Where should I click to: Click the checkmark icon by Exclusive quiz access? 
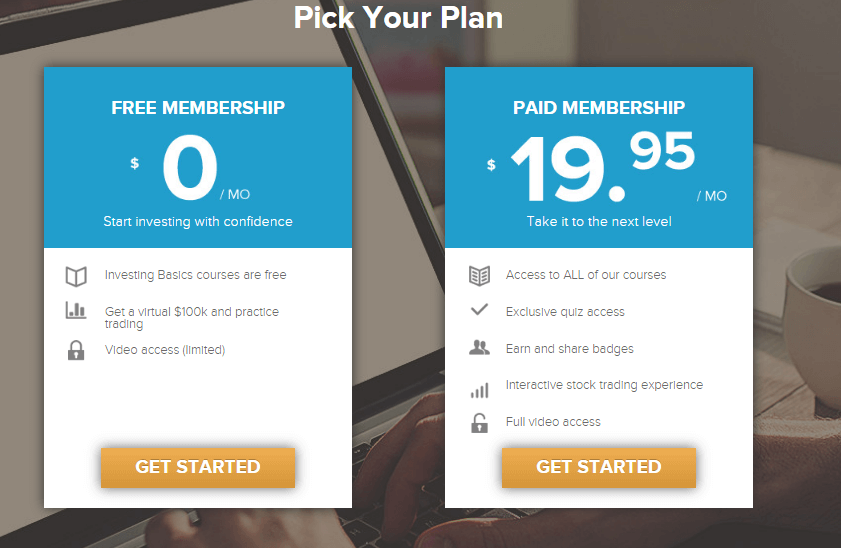pyautogui.click(x=479, y=309)
